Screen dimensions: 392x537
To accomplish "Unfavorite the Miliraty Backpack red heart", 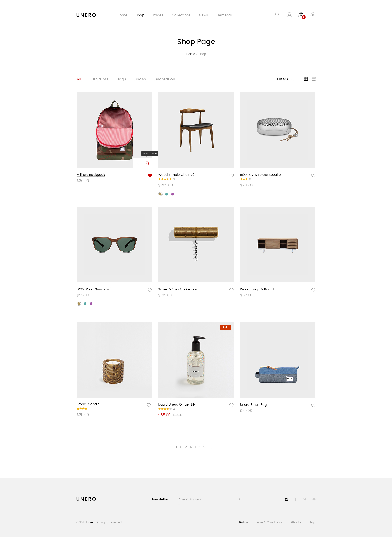I will pos(150,176).
